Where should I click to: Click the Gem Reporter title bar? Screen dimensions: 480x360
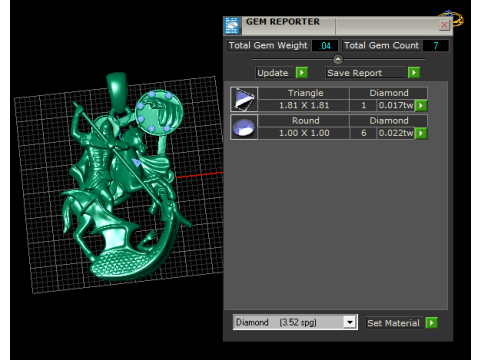click(338, 26)
